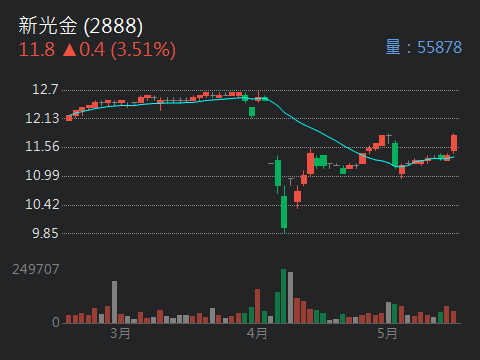Screen dimensions: 480x360
Task: Click the 5月 date axis label
Action: click(387, 333)
